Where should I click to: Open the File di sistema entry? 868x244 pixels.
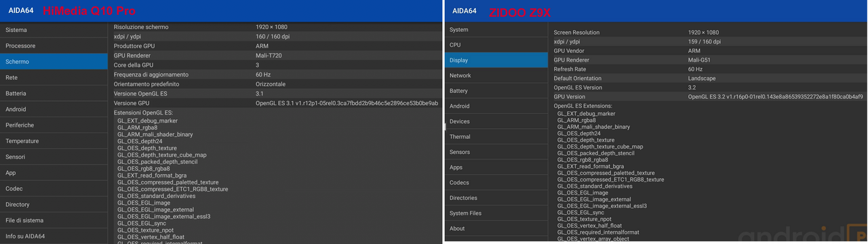54,220
